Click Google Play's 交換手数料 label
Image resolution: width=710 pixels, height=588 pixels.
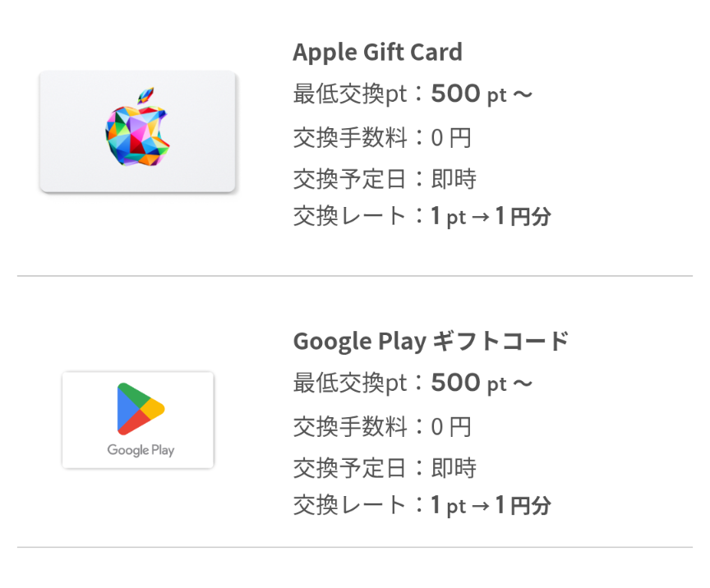(x=350, y=427)
